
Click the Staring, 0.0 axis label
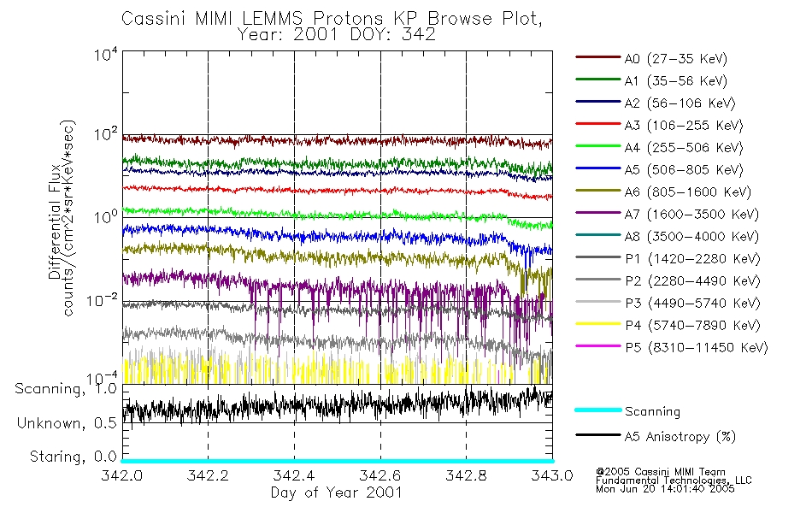coord(73,457)
